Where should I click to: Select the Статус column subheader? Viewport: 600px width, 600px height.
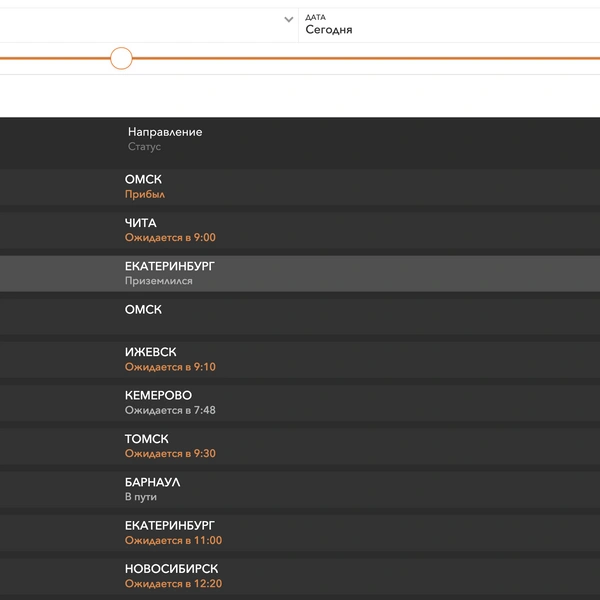(x=144, y=147)
